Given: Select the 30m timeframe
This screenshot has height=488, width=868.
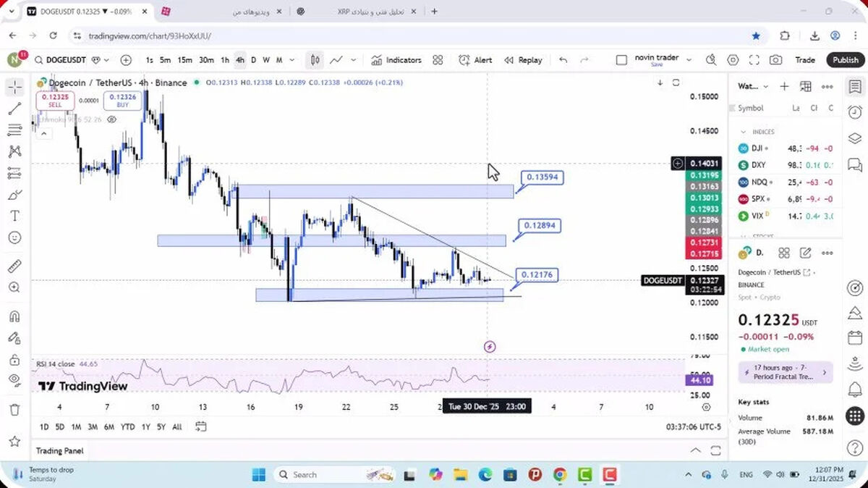Looking at the screenshot, I should (207, 60).
